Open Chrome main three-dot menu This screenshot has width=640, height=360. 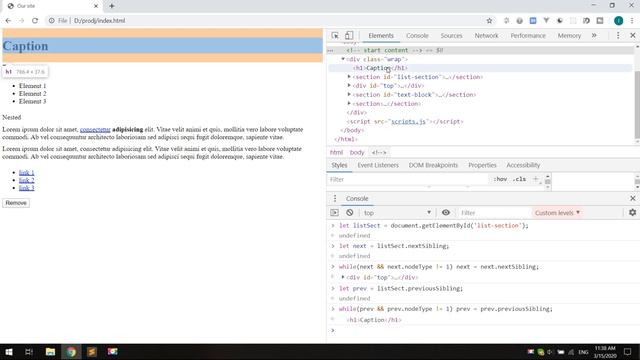click(632, 20)
